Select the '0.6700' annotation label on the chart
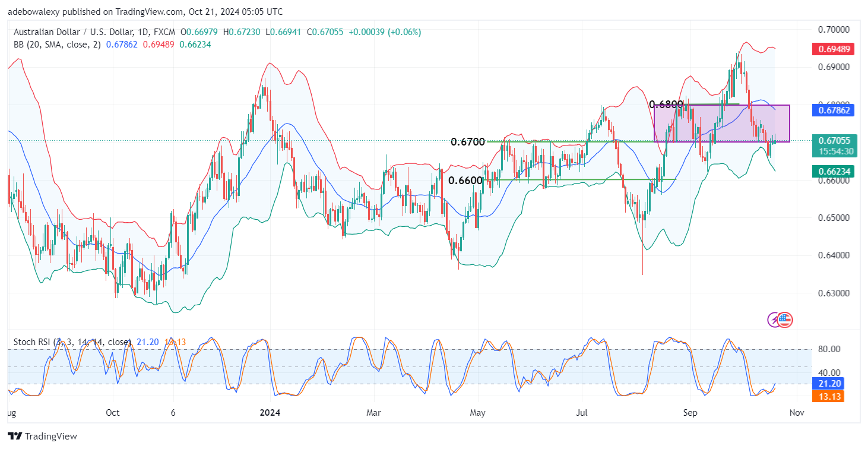This screenshot has height=449, width=868. pyautogui.click(x=468, y=142)
